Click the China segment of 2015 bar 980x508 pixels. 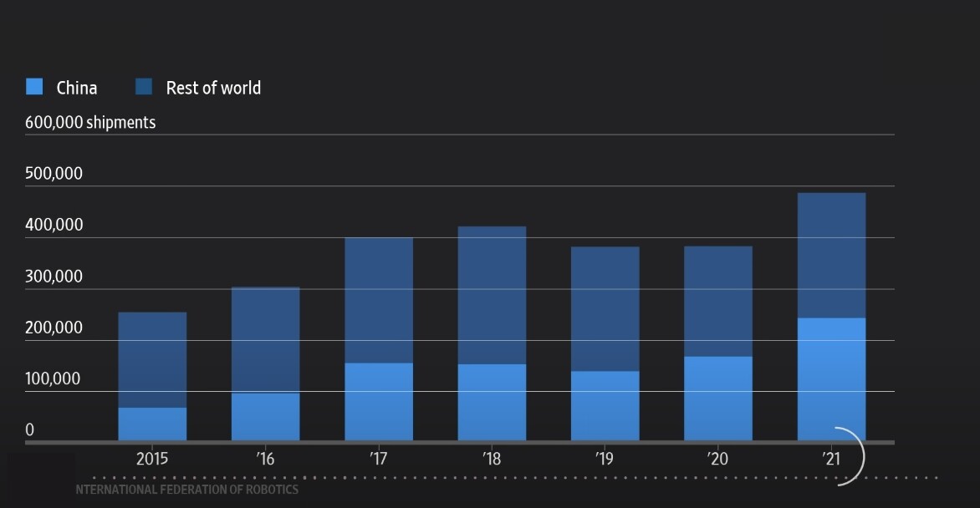point(152,424)
